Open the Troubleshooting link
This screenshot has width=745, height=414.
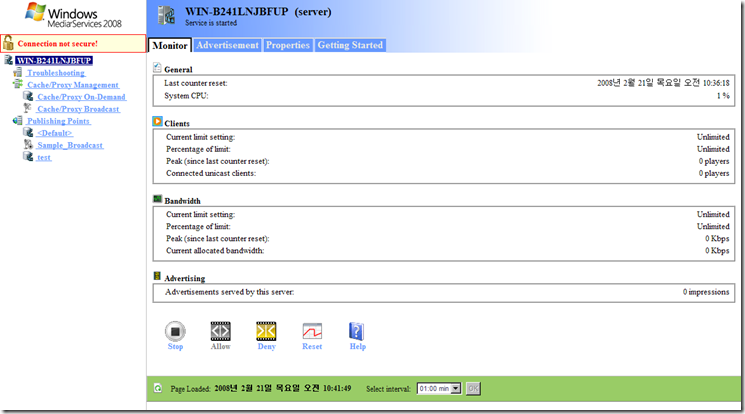56,73
